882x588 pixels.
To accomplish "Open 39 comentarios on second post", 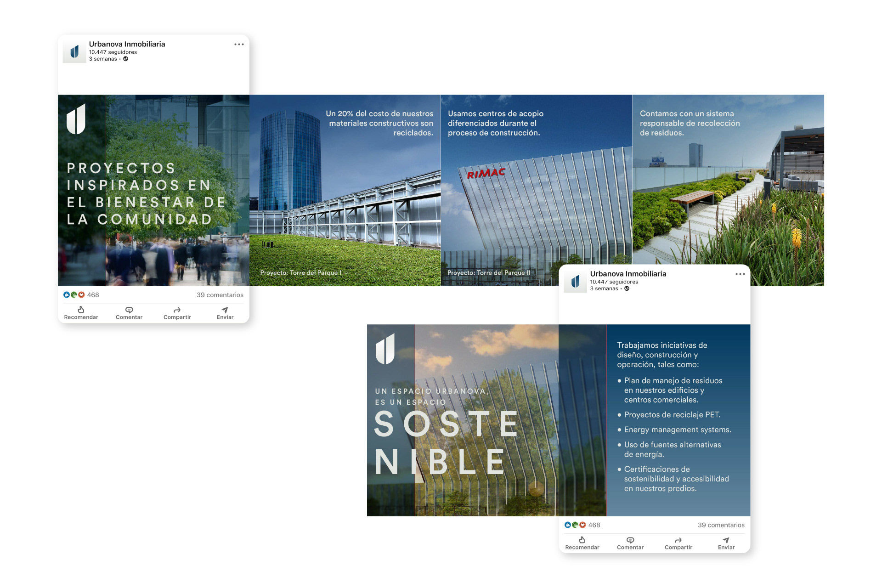I will pos(721,525).
